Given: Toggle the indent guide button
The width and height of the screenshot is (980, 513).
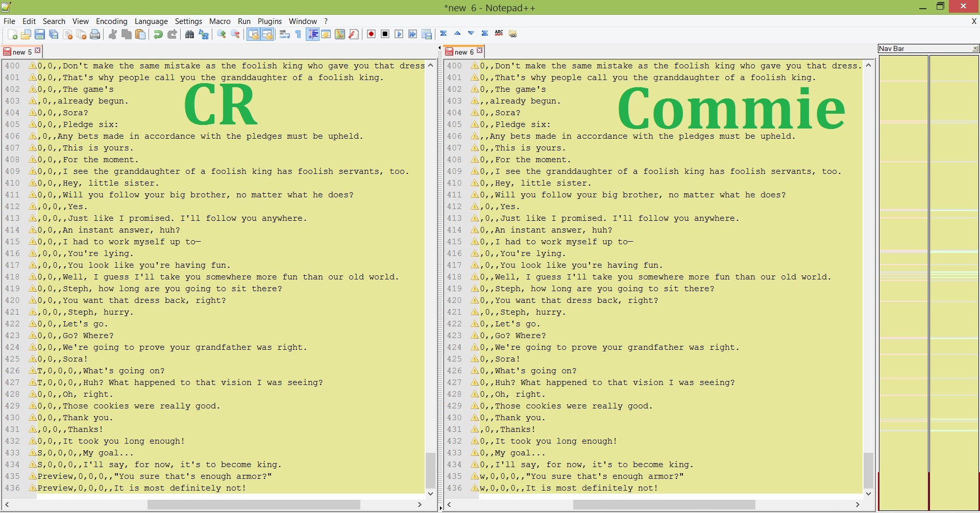Looking at the screenshot, I should (313, 34).
